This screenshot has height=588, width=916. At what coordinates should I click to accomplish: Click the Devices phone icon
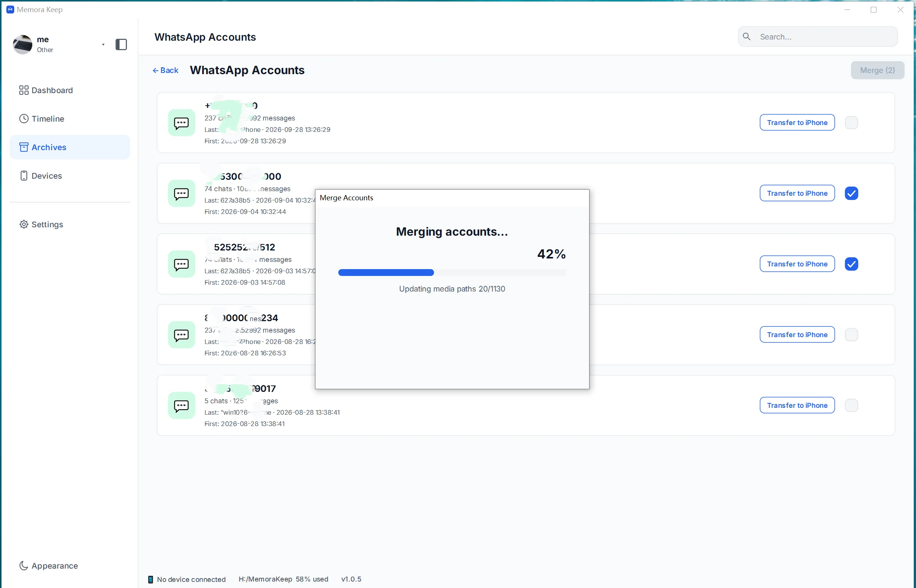pyautogui.click(x=24, y=176)
